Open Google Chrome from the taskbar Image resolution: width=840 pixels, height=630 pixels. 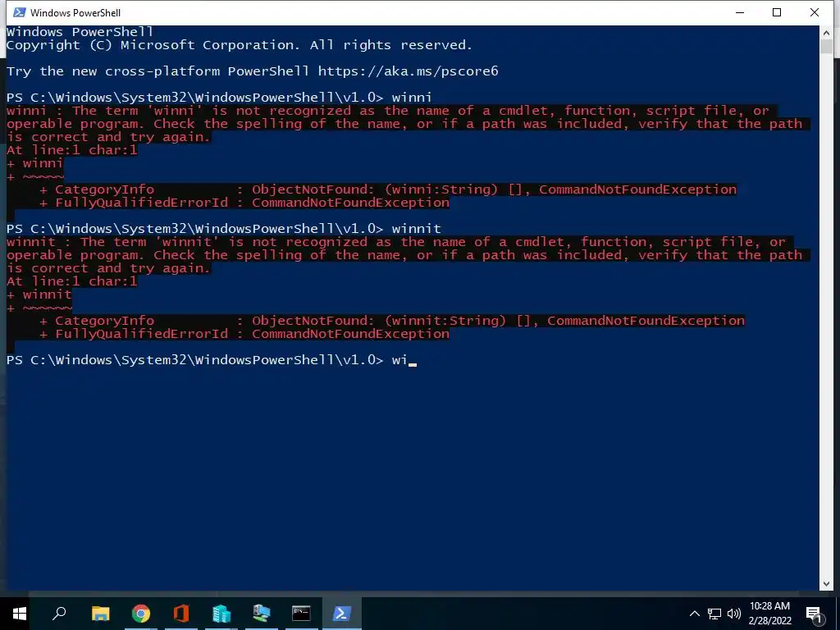point(141,614)
